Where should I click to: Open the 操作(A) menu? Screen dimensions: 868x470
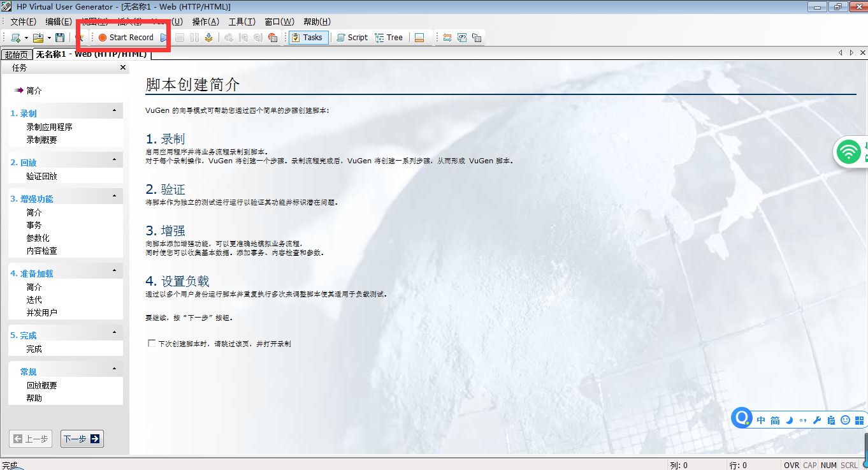click(206, 22)
